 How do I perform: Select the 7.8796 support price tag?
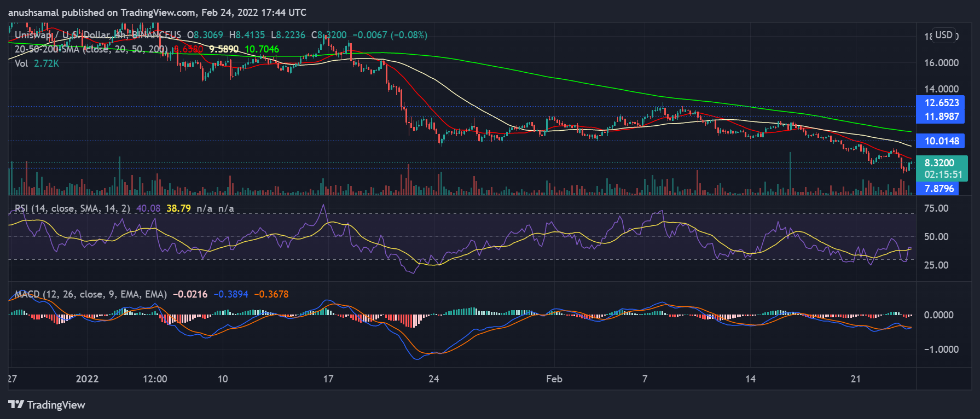tap(939, 189)
